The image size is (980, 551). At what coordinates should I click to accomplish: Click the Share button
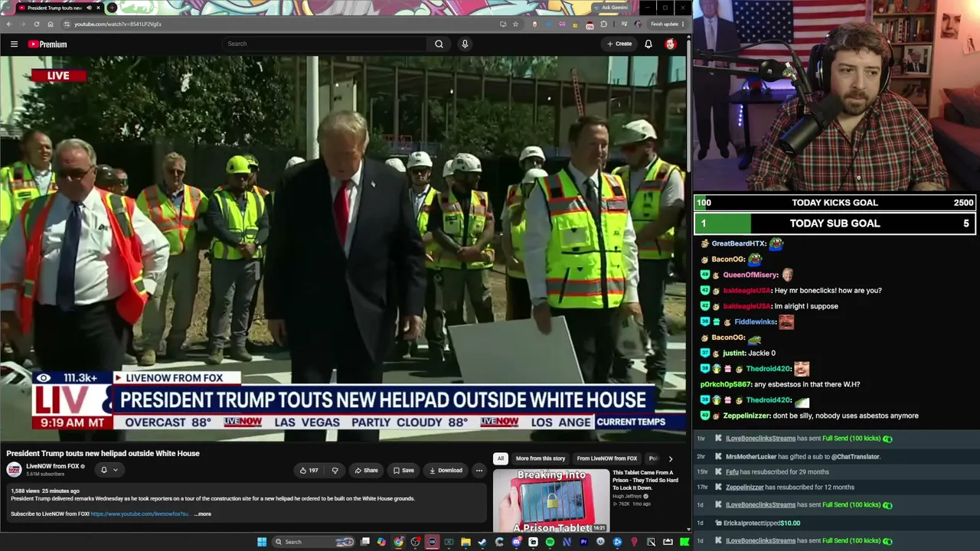[x=366, y=470]
